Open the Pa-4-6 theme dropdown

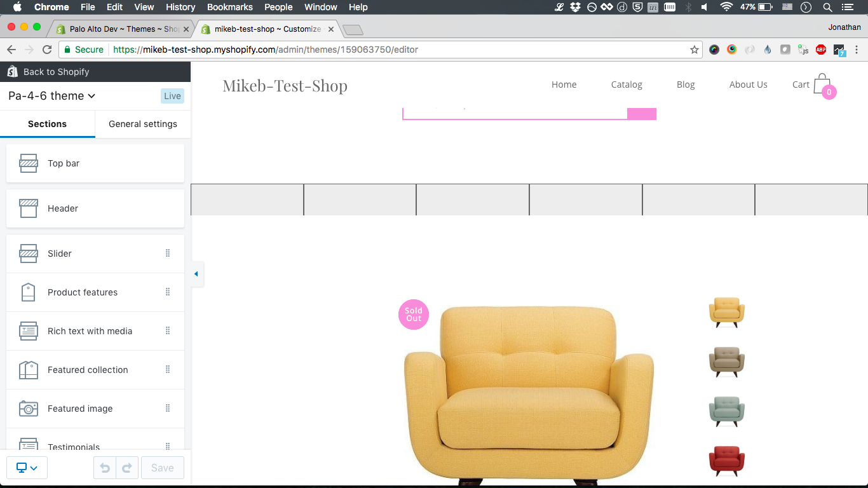point(52,96)
